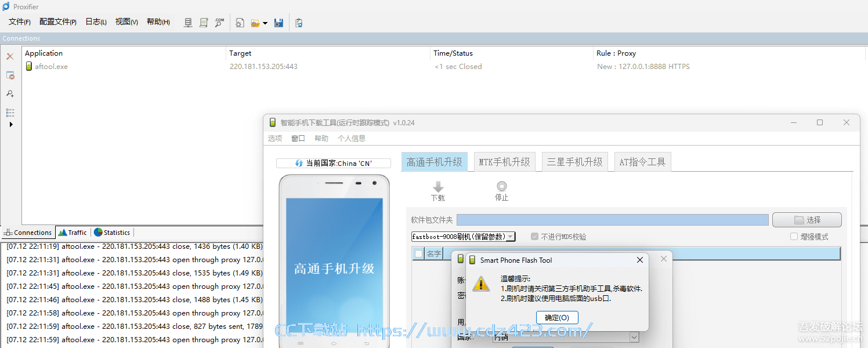The image size is (868, 348).
Task: Toggle the select-all checkbox beside 名字 header
Action: 418,253
